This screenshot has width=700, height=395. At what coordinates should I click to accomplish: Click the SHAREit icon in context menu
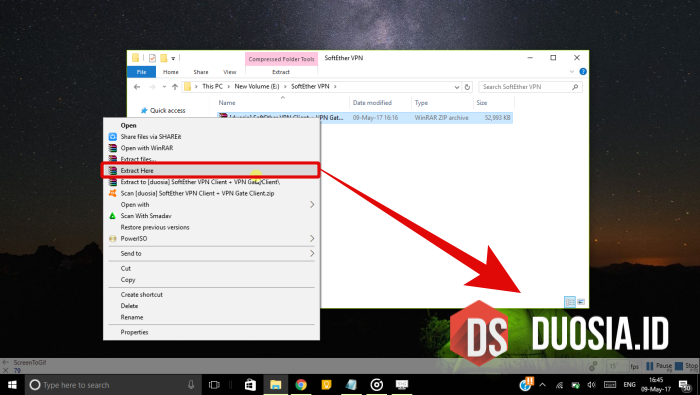click(112, 137)
